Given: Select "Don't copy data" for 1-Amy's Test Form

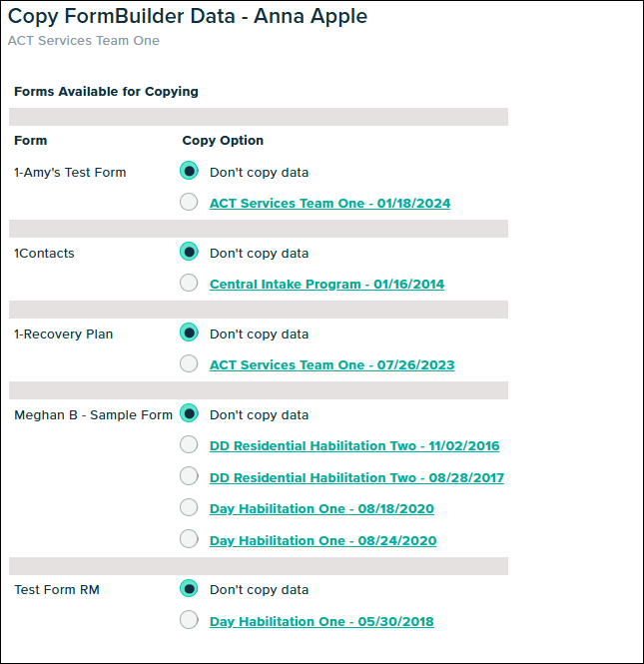Looking at the screenshot, I should click(x=189, y=171).
